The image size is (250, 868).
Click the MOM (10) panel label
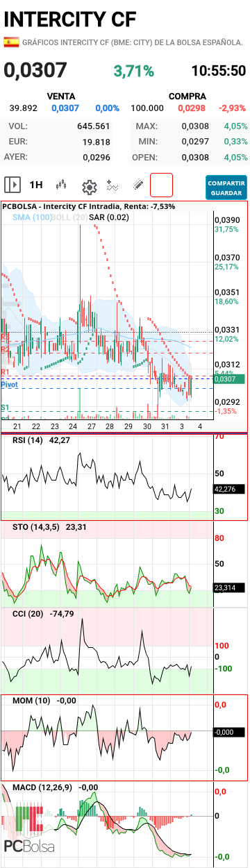44,701
